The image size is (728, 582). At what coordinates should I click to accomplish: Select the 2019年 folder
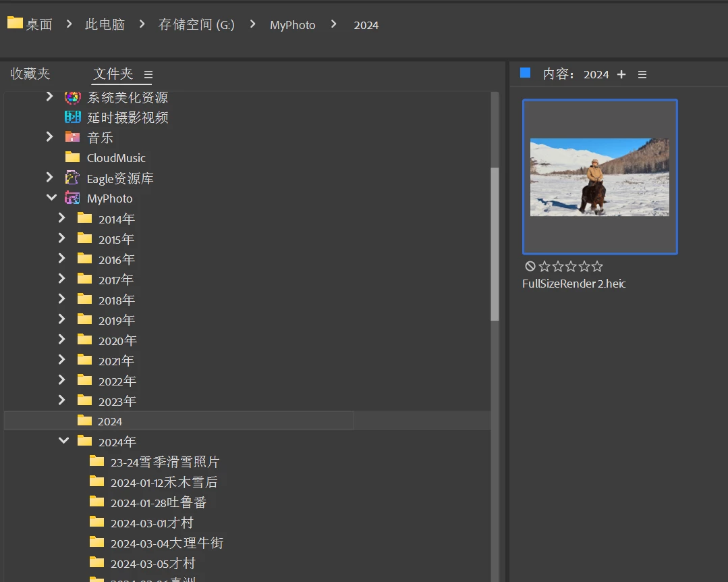[x=117, y=320]
